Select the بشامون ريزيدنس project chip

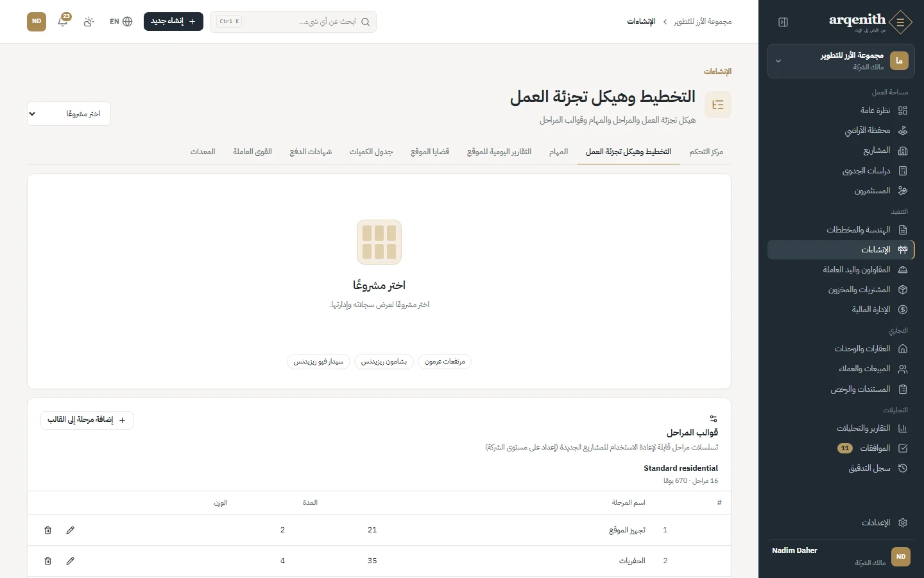pos(384,362)
